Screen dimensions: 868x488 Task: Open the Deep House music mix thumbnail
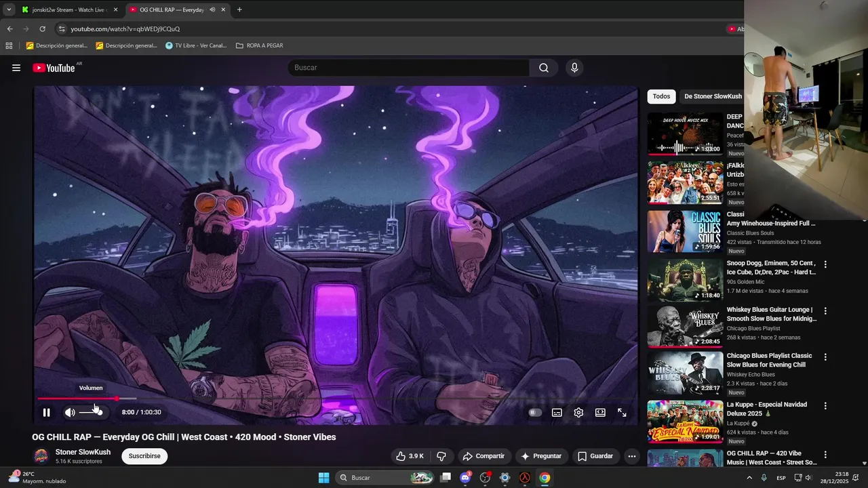coord(685,134)
